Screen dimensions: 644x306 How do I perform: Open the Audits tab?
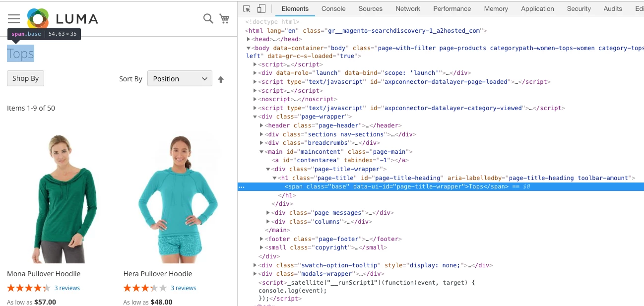point(613,8)
